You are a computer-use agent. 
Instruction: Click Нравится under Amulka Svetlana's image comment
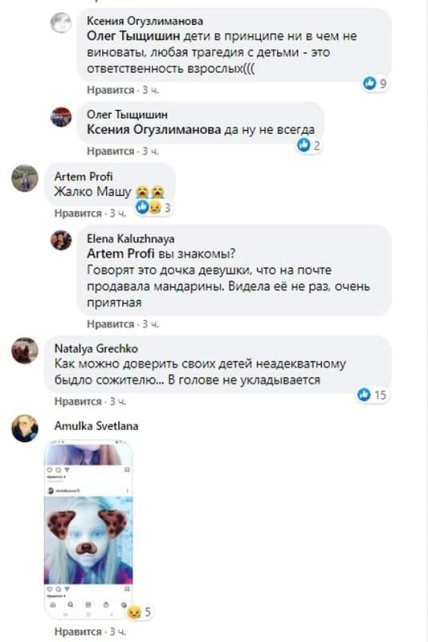tap(78, 631)
